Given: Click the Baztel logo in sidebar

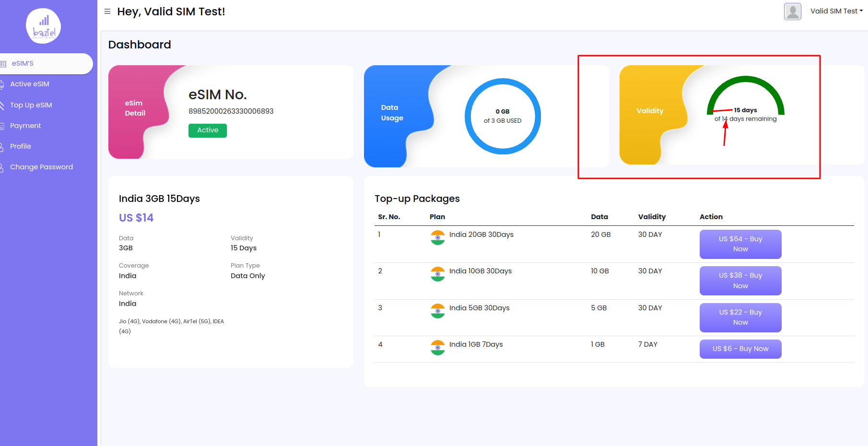Looking at the screenshot, I should click(43, 26).
